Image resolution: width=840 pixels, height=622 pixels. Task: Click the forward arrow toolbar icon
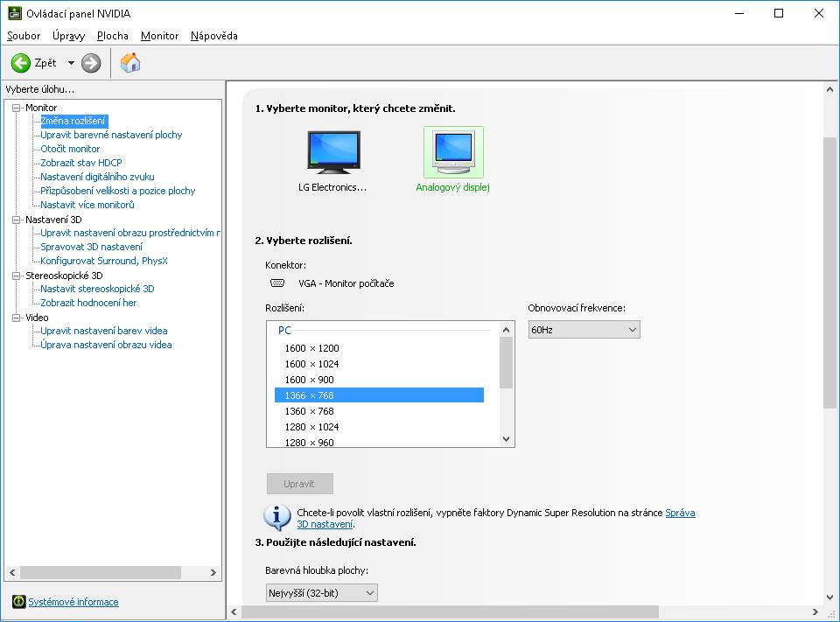[x=91, y=63]
